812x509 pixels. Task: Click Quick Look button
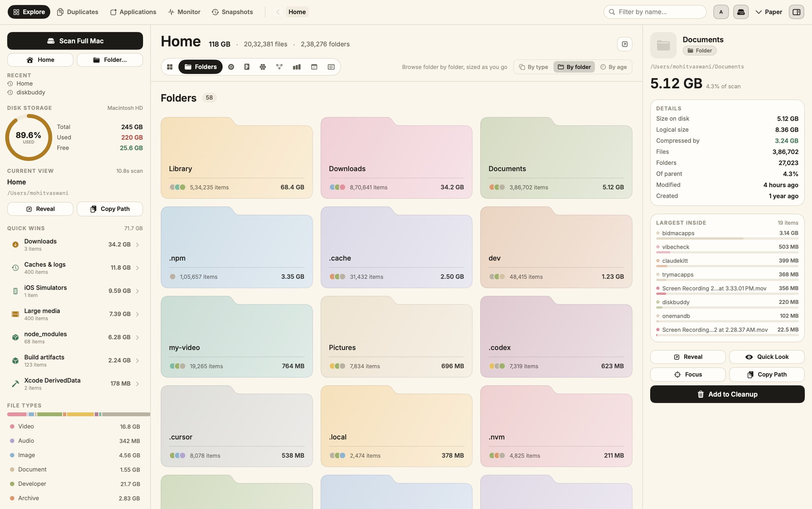[x=767, y=357]
